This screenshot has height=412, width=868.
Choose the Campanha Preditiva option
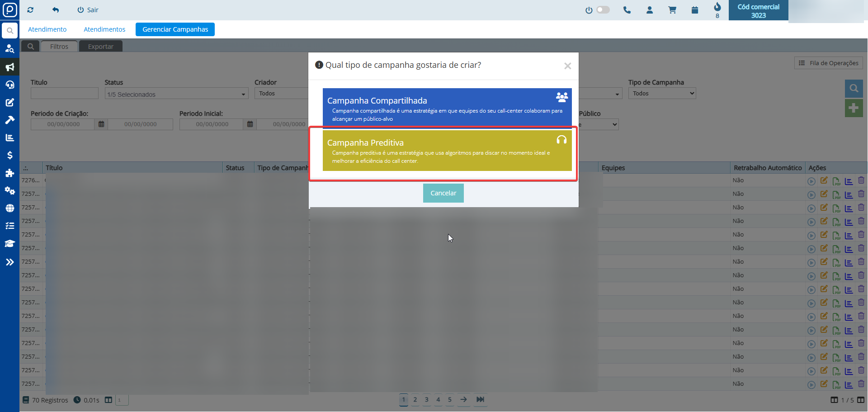tap(447, 151)
